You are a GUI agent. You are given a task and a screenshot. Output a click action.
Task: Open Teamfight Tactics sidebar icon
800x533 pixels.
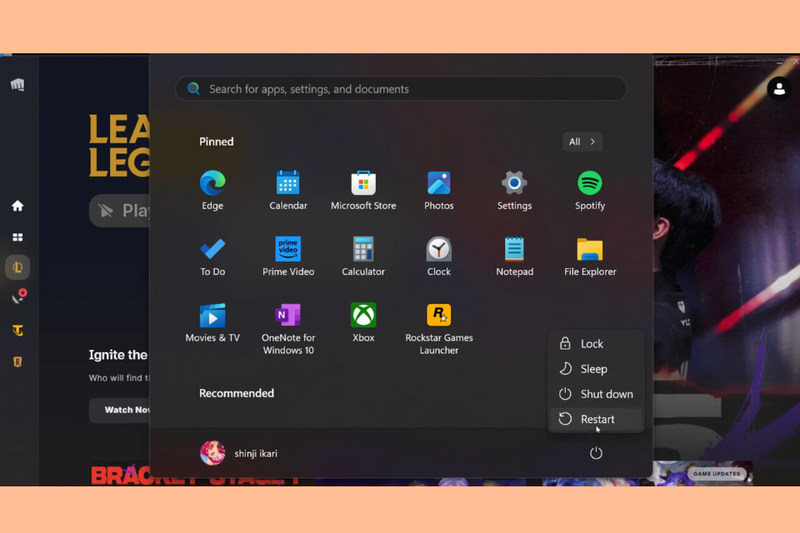(17, 331)
